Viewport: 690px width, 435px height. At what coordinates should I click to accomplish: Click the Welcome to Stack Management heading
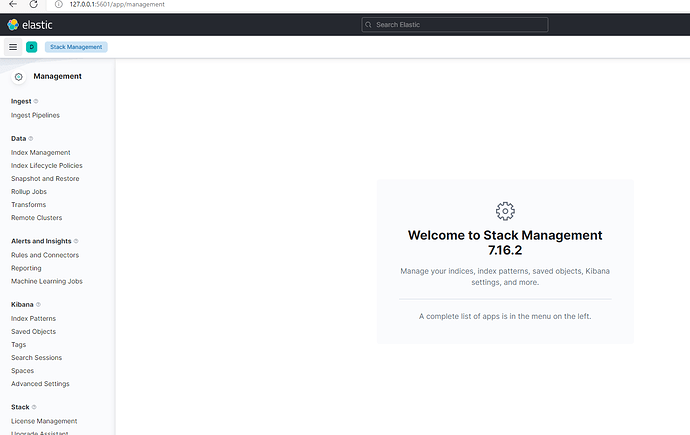point(505,242)
